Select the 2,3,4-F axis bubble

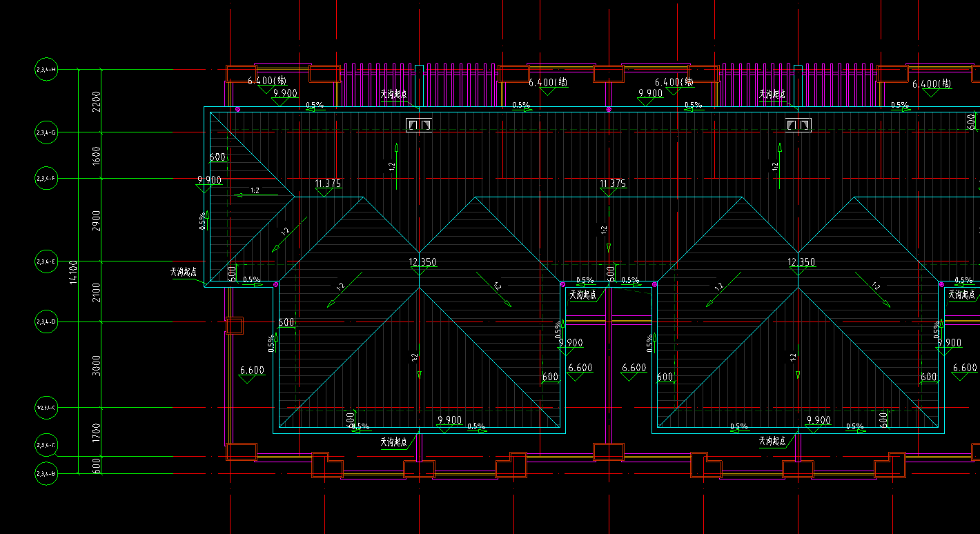pos(46,178)
